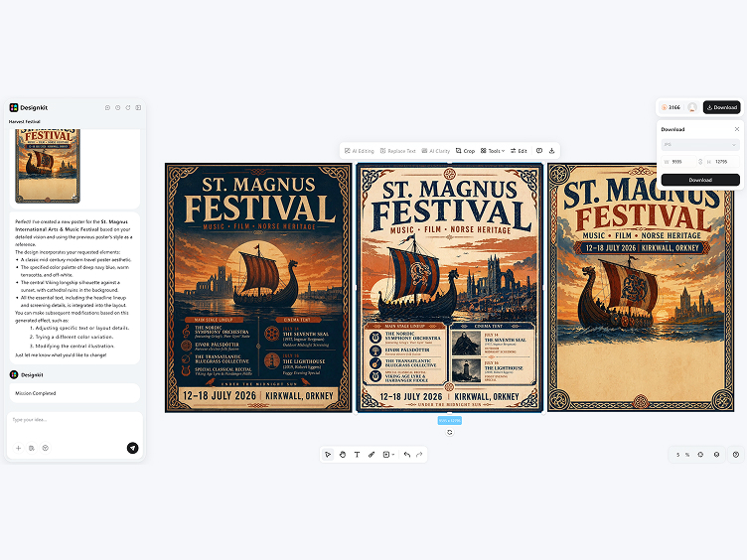Click the black Download button inside the Download popup
Image resolution: width=747 pixels, height=560 pixels.
[x=700, y=180]
